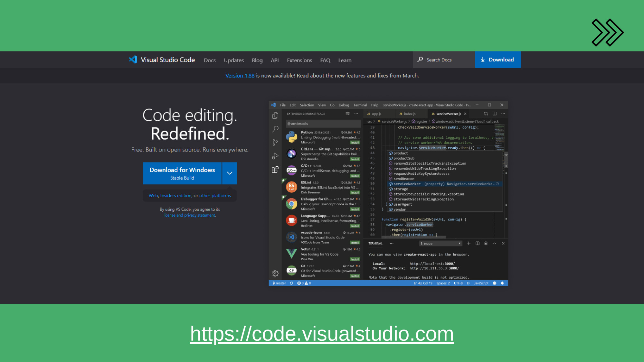Open the terminal panel overflow dots beside TERMINAL
This screenshot has height=362, width=644.
(392, 243)
